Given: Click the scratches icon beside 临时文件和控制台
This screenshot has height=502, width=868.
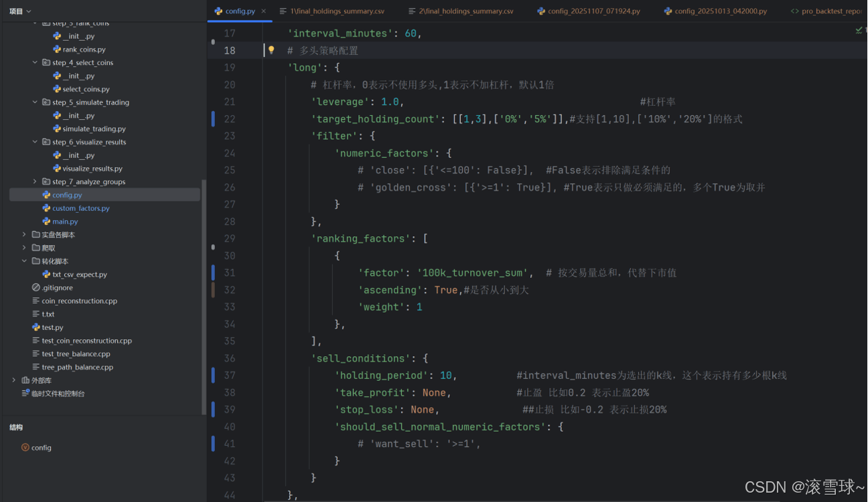Looking at the screenshot, I should click(25, 394).
